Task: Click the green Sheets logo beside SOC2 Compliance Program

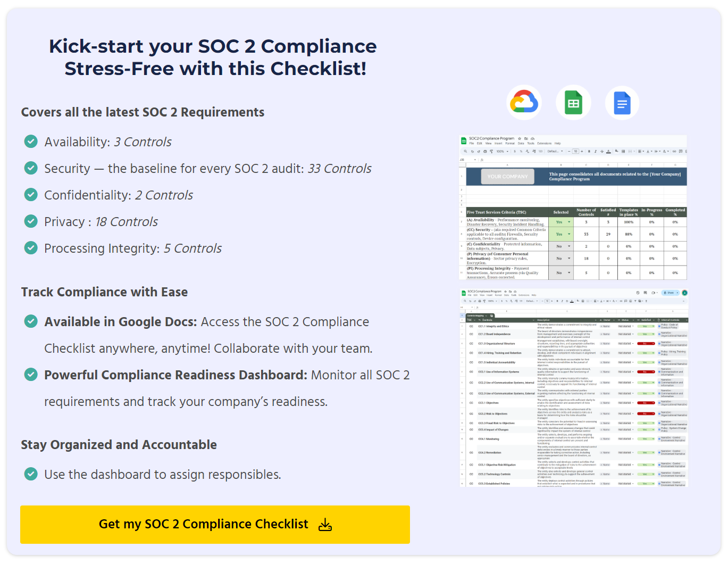Action: pos(464,140)
